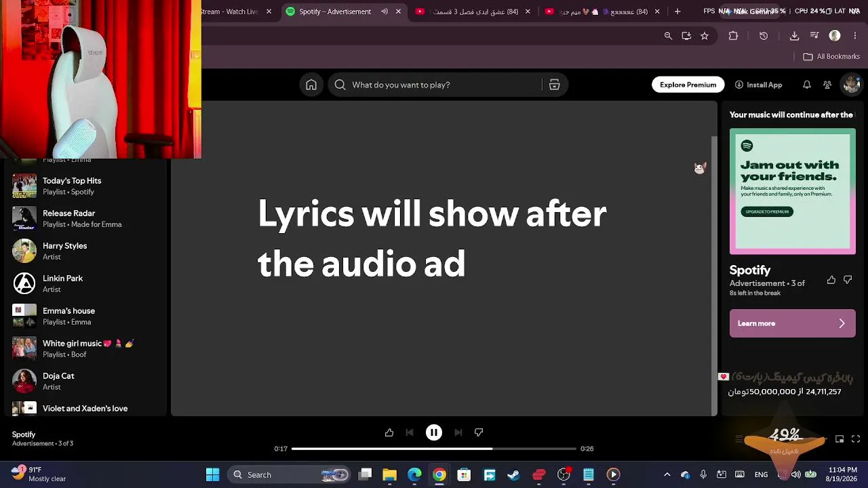The image size is (868, 488).
Task: Open Doja Cat artist
Action: click(84, 381)
